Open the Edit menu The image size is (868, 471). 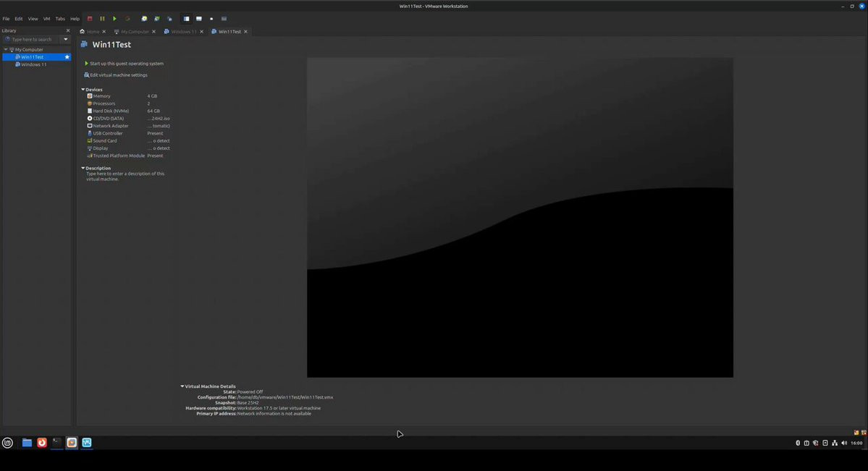coord(19,19)
